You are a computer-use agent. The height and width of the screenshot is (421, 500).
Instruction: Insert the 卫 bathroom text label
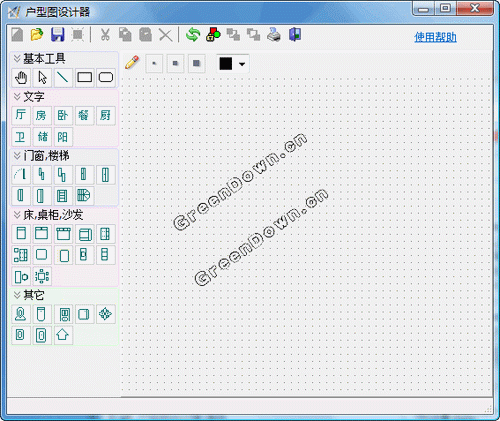click(21, 137)
